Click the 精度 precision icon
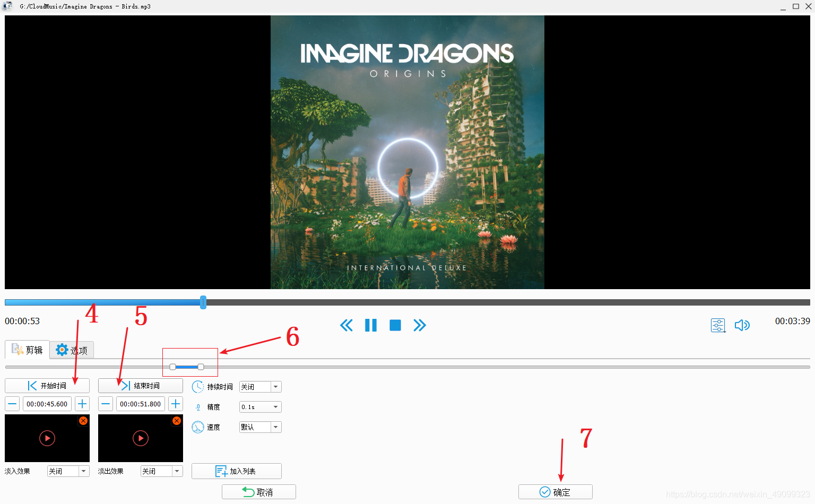This screenshot has width=815, height=504. coord(198,407)
